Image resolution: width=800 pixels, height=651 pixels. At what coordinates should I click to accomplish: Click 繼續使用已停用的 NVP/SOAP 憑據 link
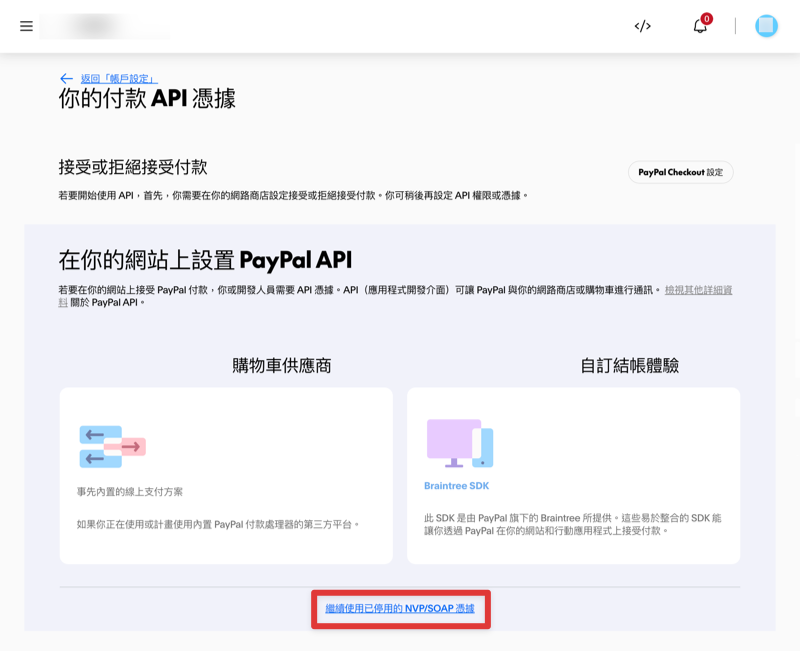[400, 609]
